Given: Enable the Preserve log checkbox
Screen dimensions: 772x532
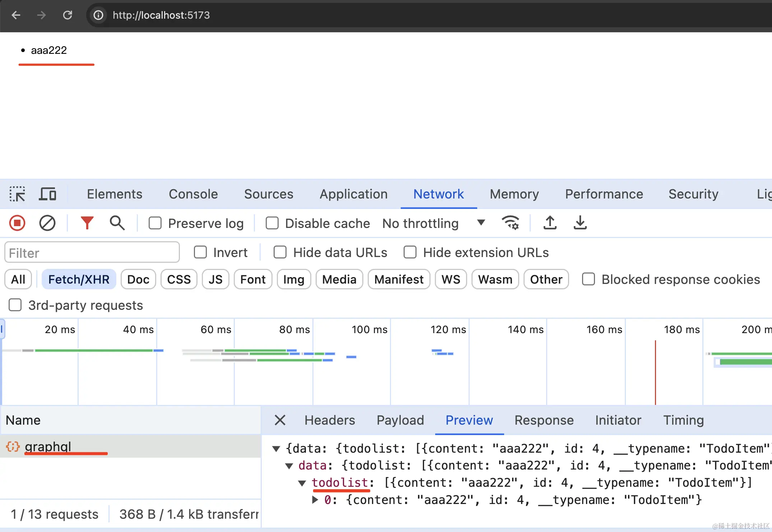Looking at the screenshot, I should pos(155,223).
